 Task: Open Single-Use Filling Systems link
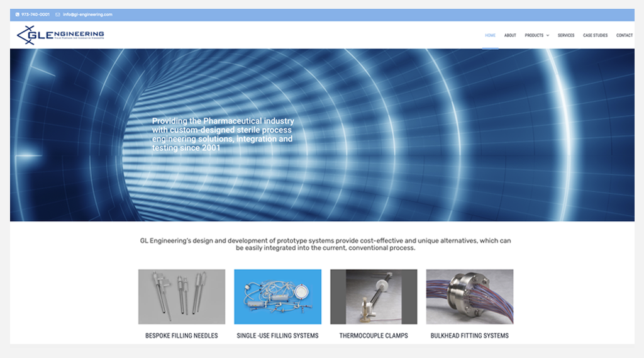click(277, 336)
